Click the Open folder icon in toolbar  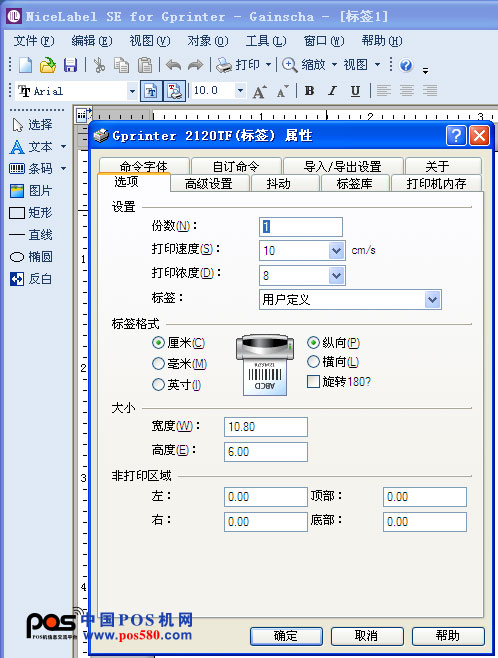[48, 65]
